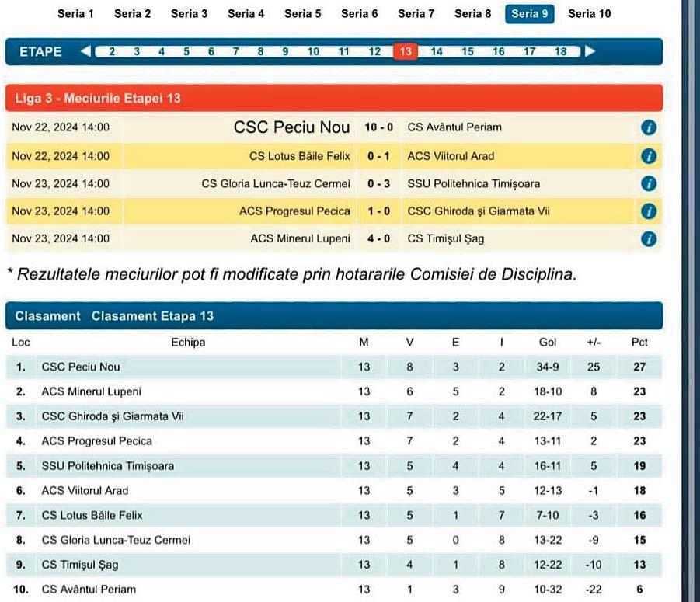Select etapa 11

coord(343,52)
